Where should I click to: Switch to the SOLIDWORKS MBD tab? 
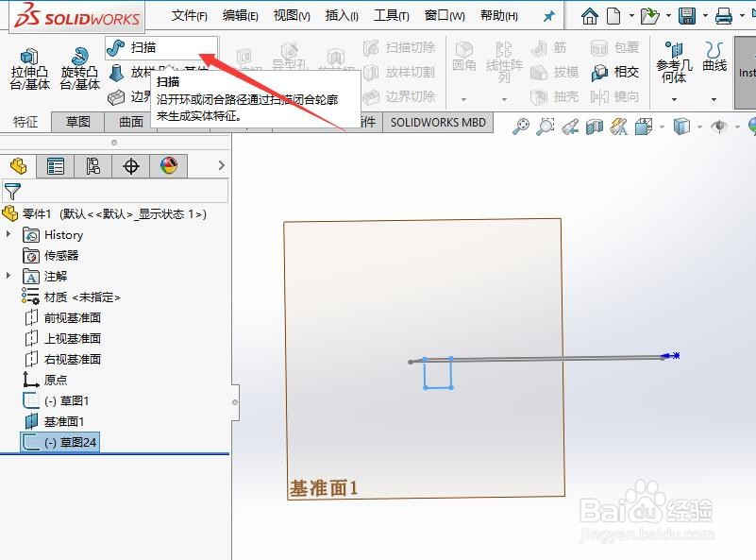coord(438,123)
